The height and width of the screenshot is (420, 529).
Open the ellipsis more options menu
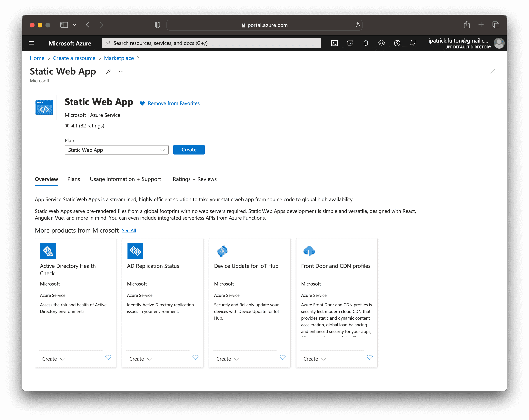coord(121,71)
